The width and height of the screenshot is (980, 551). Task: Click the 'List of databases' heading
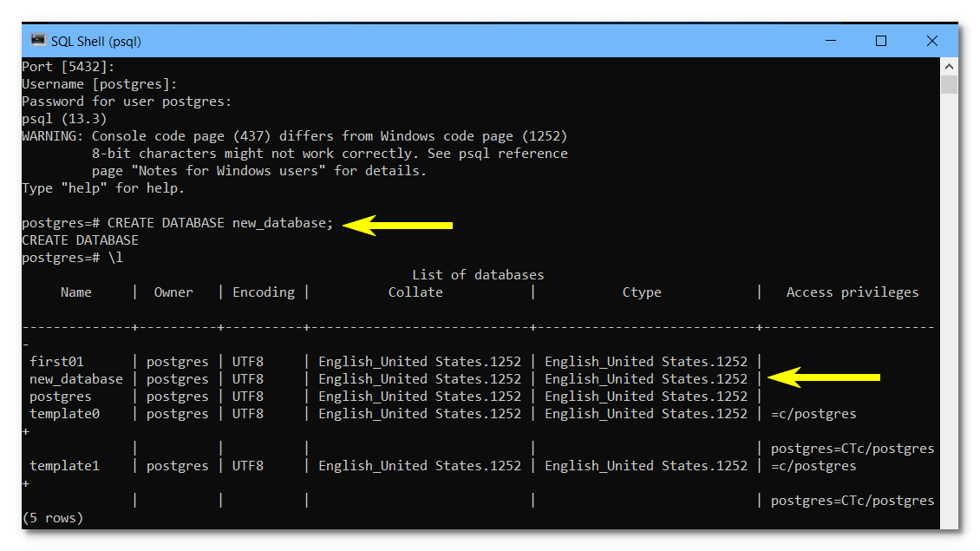[x=478, y=274]
